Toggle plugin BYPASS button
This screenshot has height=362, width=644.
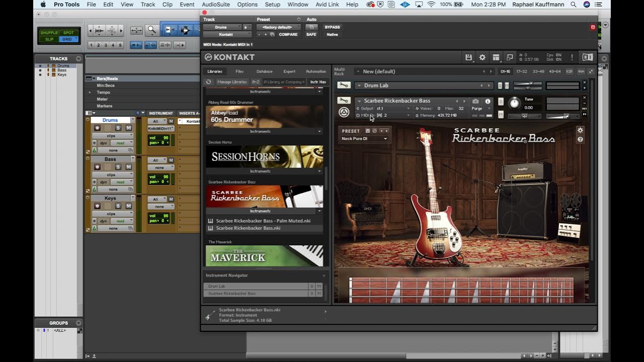[x=332, y=27]
